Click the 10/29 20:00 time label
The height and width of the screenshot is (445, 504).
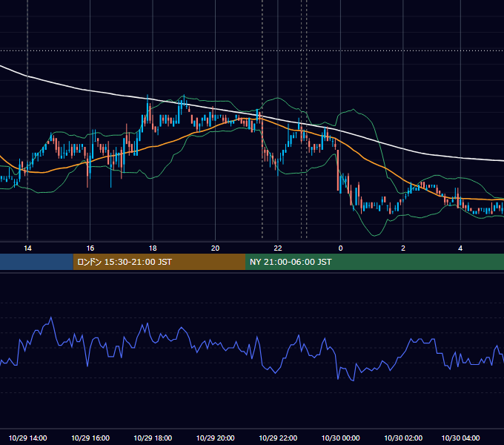(216, 438)
